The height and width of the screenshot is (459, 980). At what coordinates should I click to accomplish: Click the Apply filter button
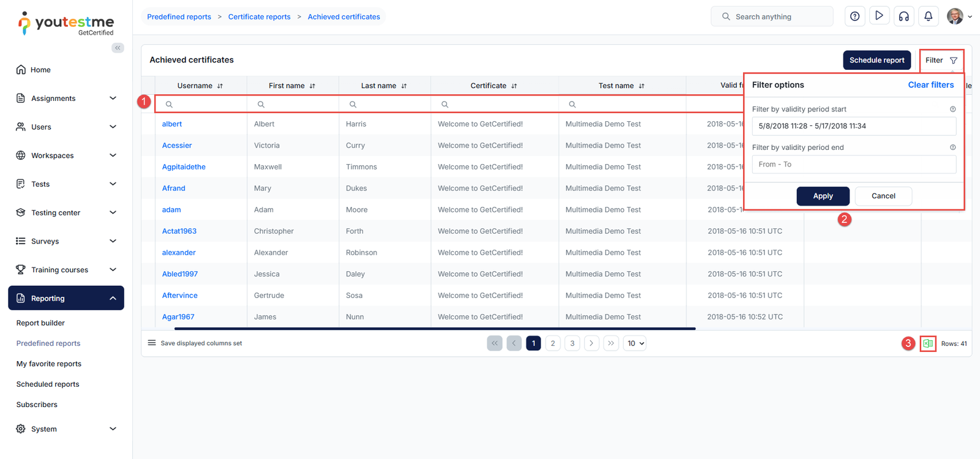[x=823, y=196]
